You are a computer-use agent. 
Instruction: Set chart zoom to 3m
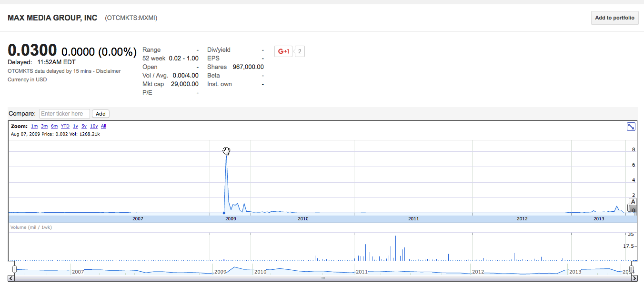tap(44, 126)
